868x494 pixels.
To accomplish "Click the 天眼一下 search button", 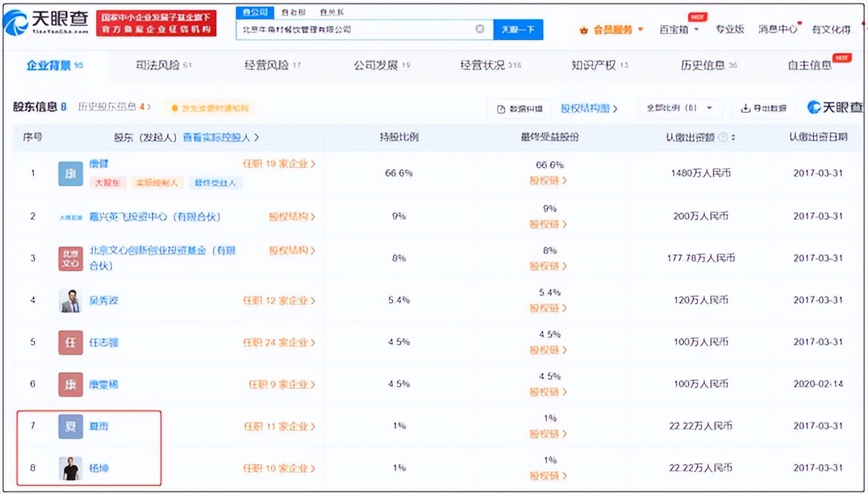I will (x=519, y=29).
